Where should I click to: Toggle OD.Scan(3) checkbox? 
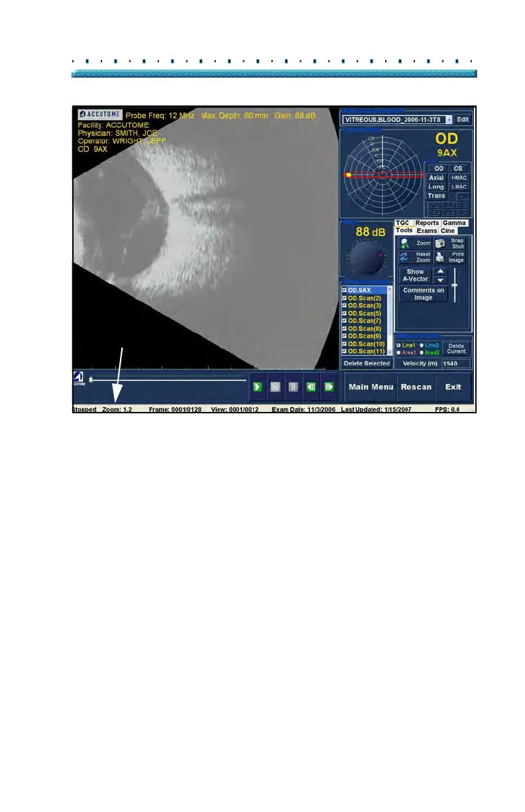[x=344, y=306]
